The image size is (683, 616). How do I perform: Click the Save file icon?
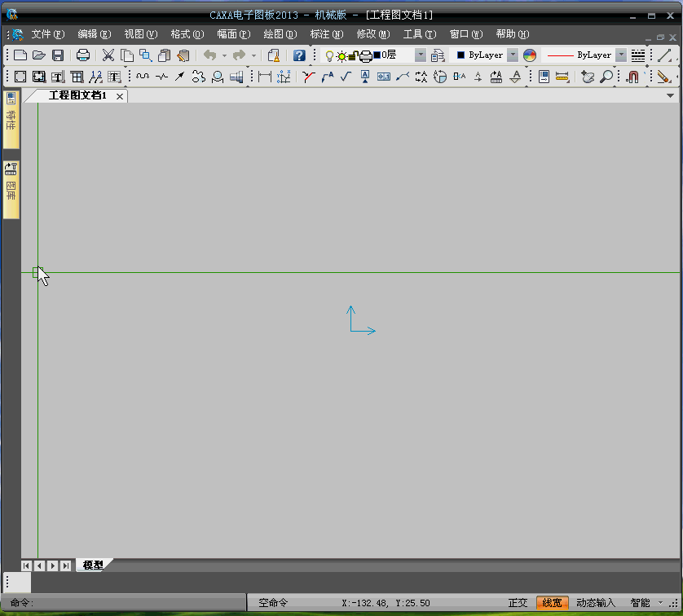point(58,55)
